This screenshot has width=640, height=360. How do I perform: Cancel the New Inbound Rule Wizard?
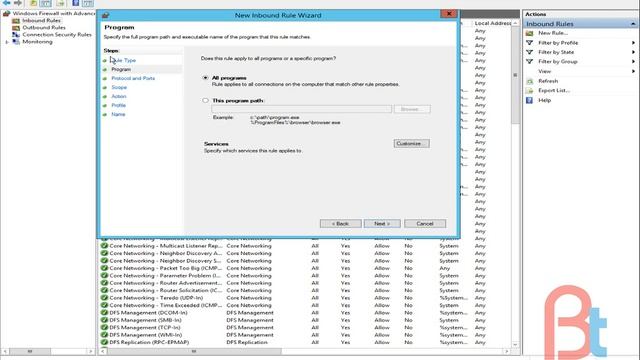point(425,224)
